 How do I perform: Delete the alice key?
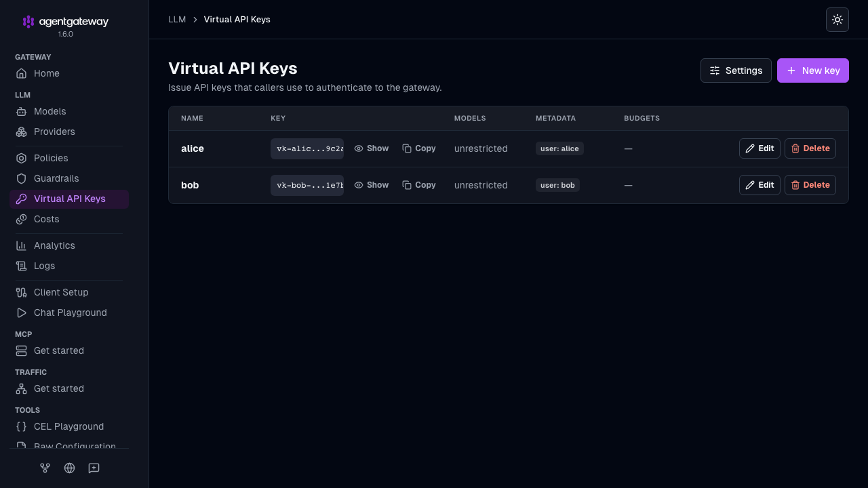pos(810,148)
